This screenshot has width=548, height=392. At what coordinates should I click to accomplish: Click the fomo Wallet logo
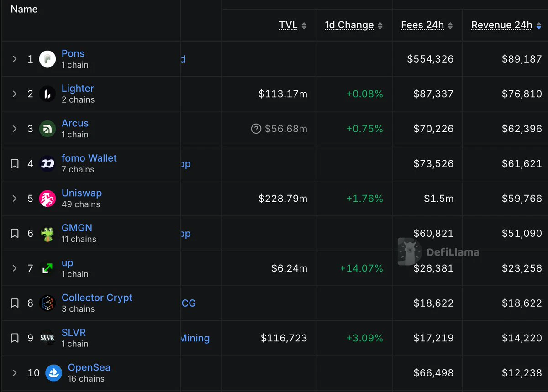click(x=47, y=164)
